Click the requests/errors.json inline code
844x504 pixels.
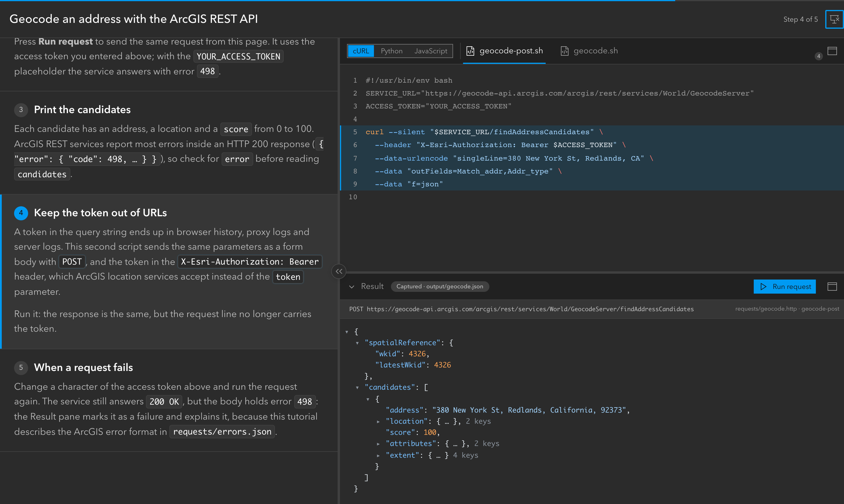222,432
